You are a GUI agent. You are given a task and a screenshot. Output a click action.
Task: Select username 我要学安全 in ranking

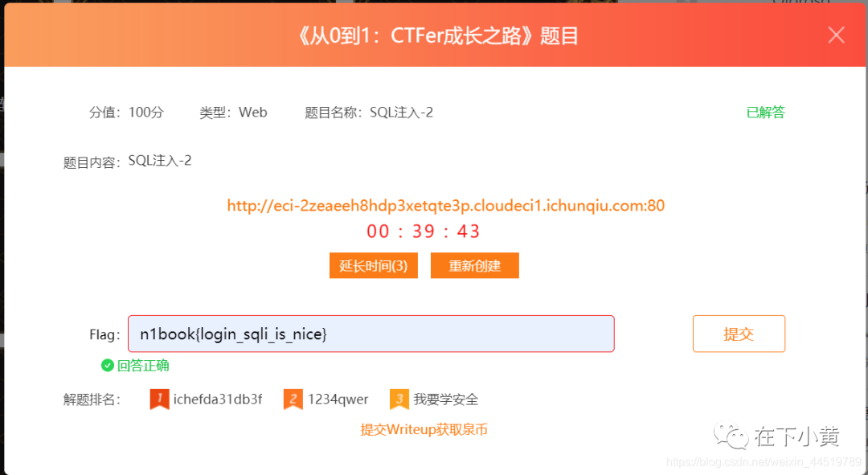(x=445, y=399)
